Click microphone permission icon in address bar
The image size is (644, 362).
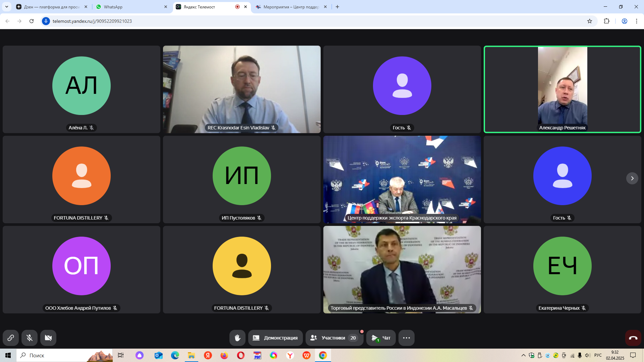point(46,21)
